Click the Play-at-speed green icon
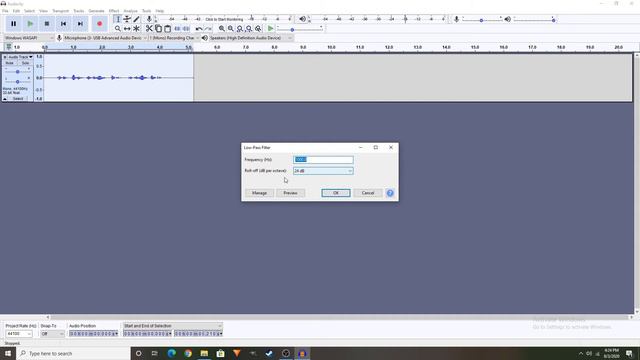 [x=270, y=29]
